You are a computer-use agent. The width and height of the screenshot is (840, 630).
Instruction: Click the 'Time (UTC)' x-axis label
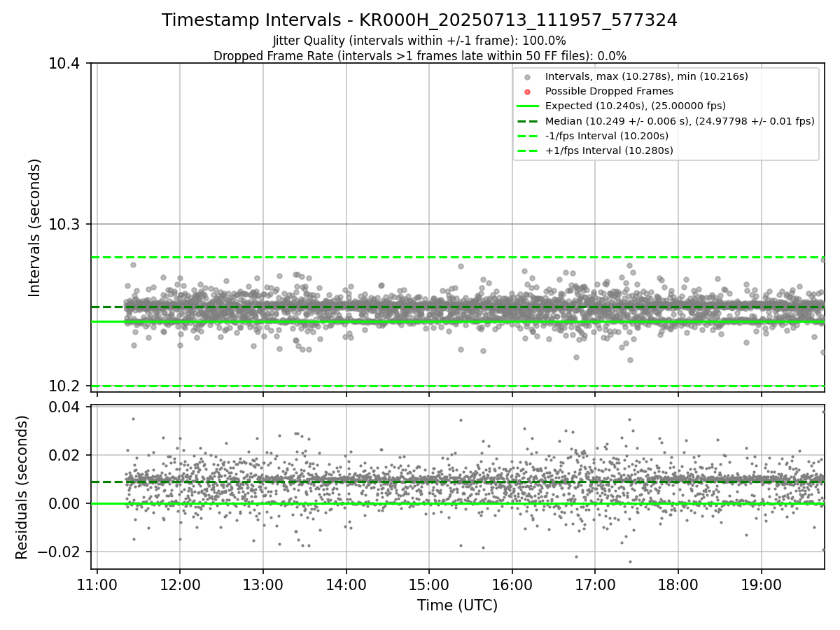[x=457, y=605]
